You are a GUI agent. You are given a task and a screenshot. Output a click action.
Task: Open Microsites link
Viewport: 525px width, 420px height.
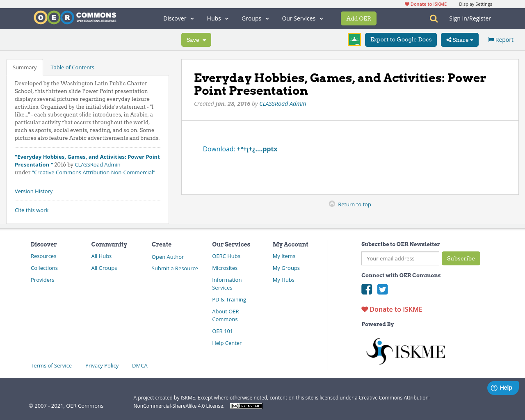[225, 268]
